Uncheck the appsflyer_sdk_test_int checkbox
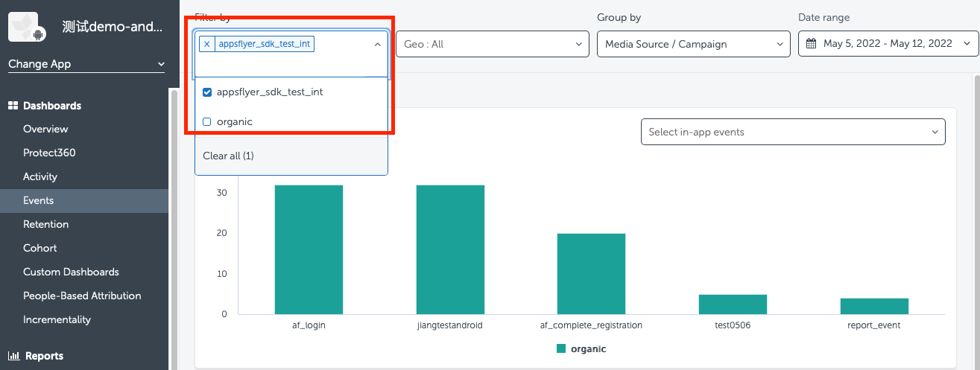 point(207,92)
